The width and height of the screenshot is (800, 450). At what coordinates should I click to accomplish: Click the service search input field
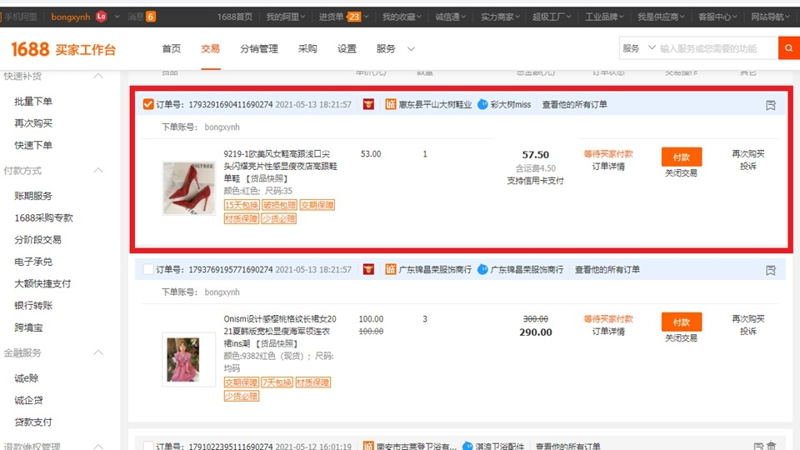tap(715, 48)
